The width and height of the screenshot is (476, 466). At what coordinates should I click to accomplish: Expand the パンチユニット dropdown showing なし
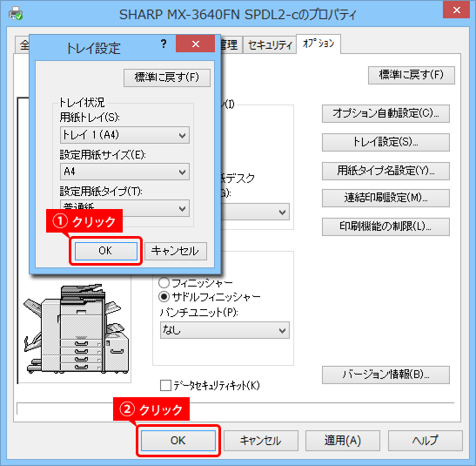click(225, 330)
